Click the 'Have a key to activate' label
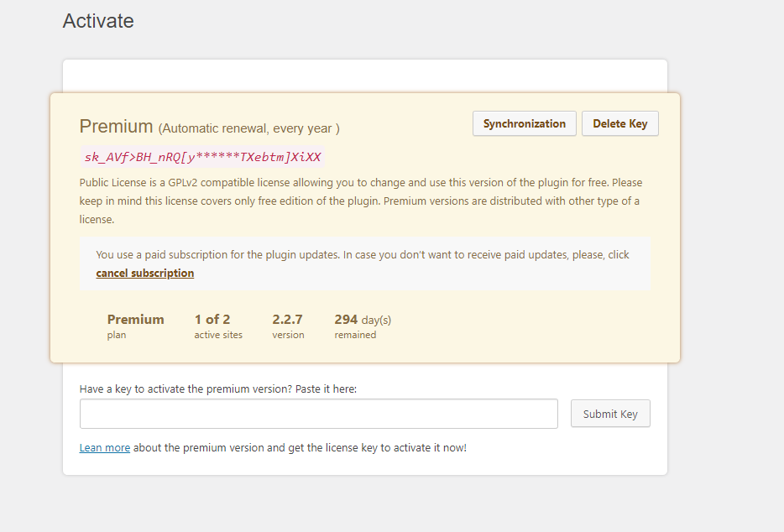784x532 pixels. coord(218,389)
